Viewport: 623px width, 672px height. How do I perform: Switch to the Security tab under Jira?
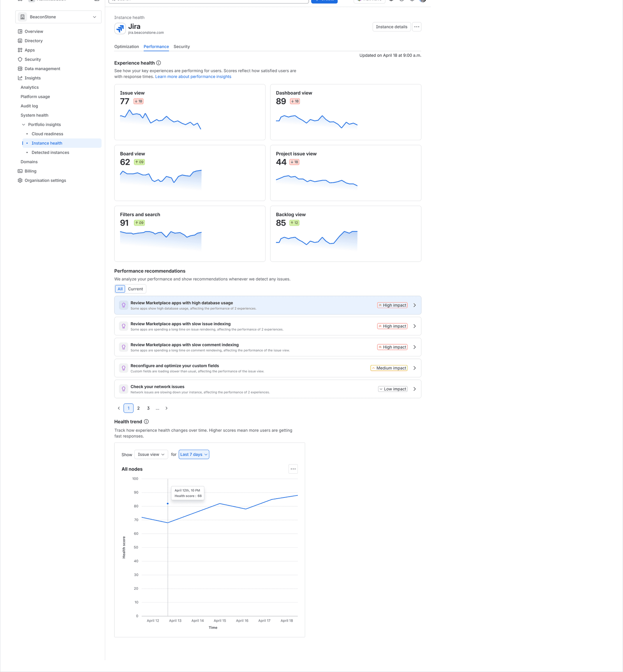click(182, 47)
